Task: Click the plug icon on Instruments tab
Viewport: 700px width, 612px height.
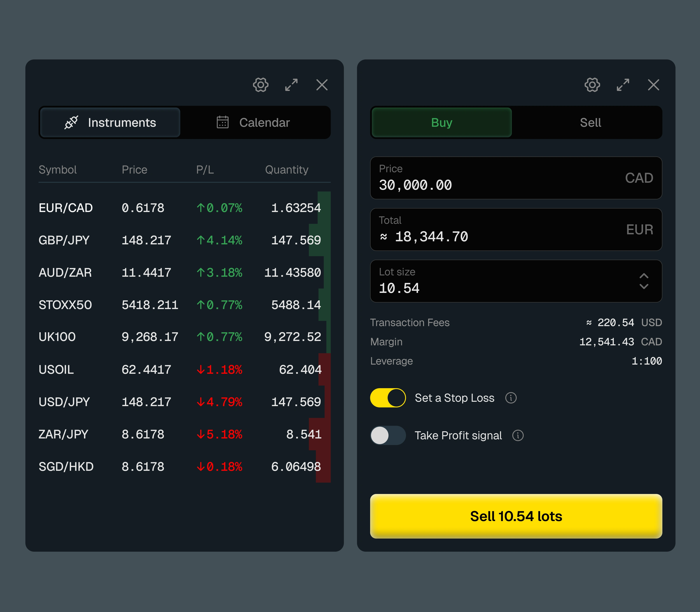Action: 72,123
